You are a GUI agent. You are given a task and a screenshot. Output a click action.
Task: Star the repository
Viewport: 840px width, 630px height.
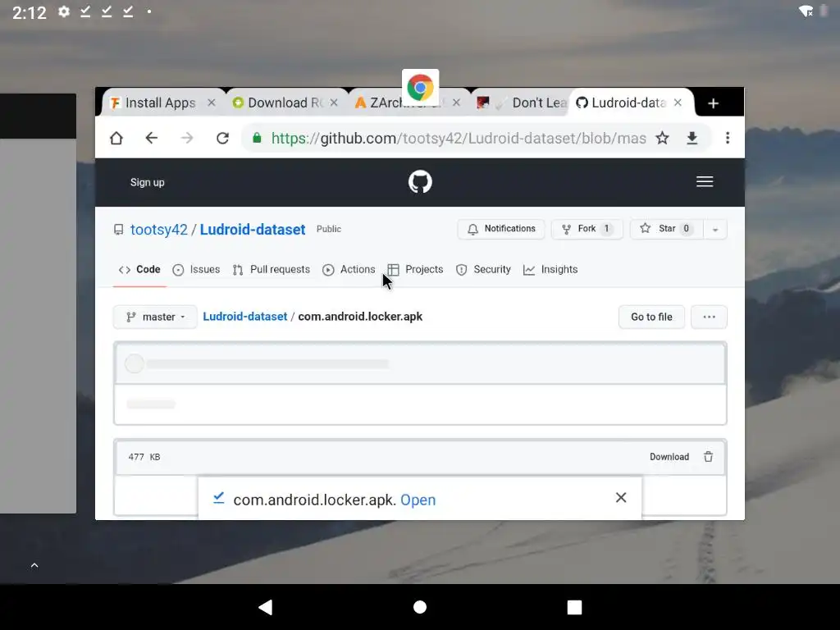[x=666, y=229]
